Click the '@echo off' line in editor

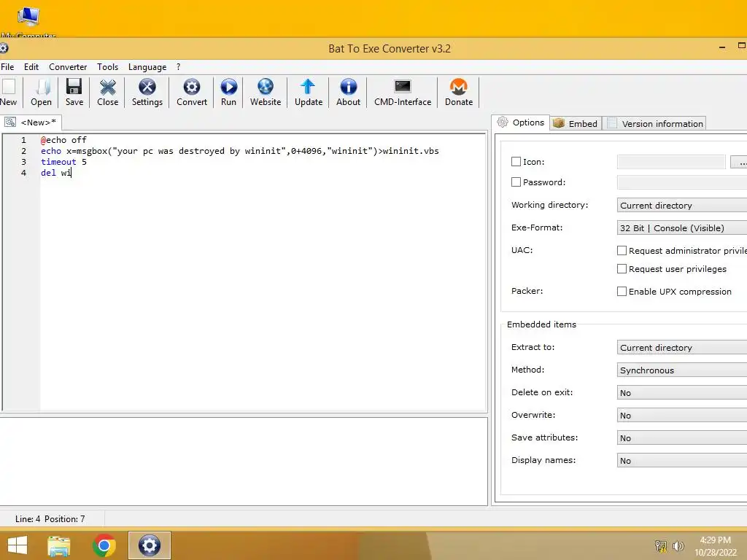[64, 140]
